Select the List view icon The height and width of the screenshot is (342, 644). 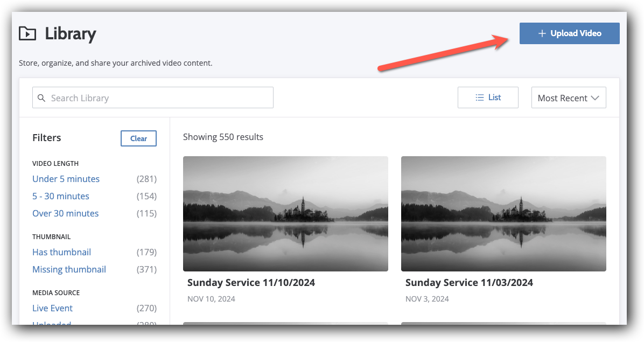coord(487,97)
